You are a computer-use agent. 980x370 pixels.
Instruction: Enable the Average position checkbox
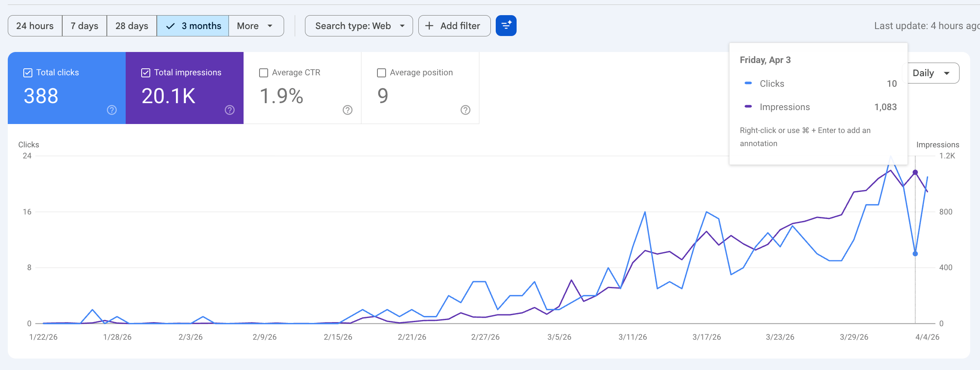pos(381,72)
